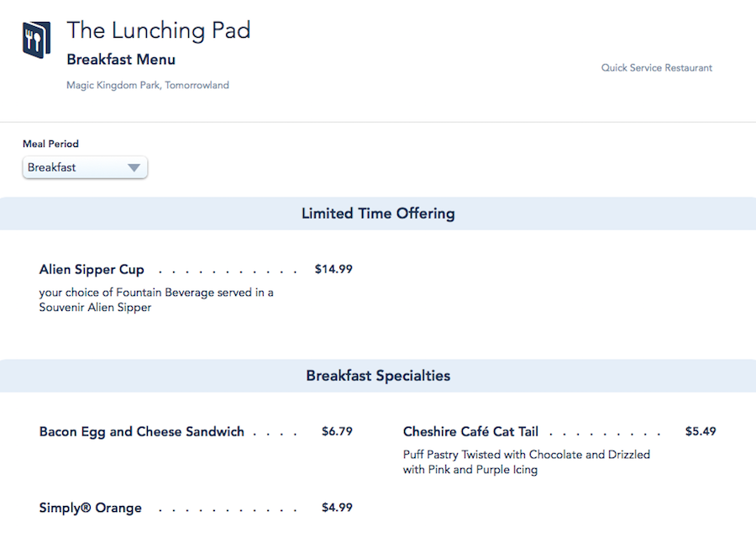The height and width of the screenshot is (543, 756).
Task: Click the Lunching Pad restaurant menu icon
Action: (37, 40)
